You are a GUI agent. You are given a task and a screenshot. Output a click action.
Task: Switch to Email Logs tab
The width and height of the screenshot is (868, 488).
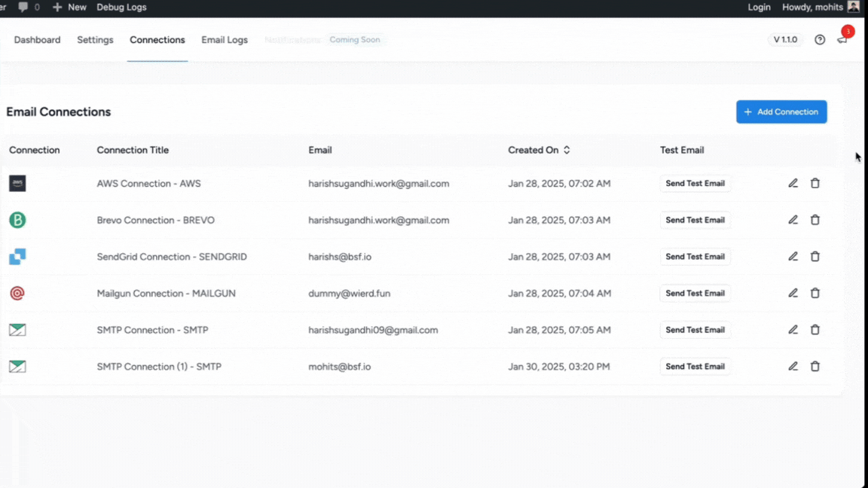click(x=225, y=40)
